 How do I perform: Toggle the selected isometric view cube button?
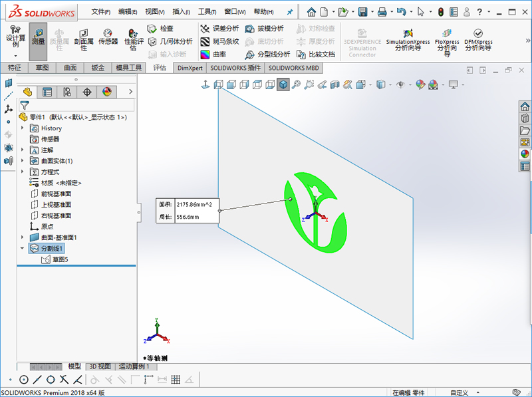[x=283, y=84]
